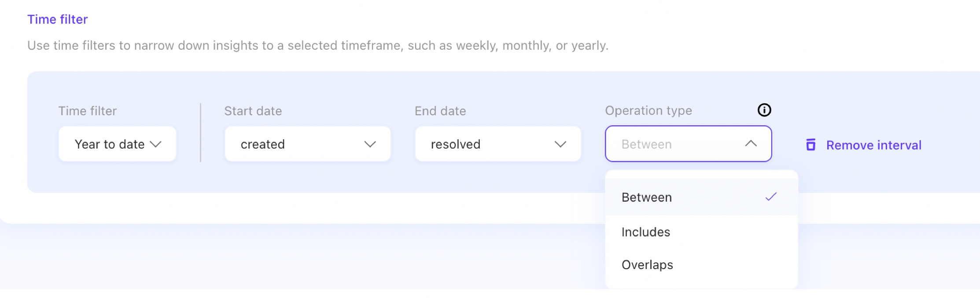Click the Operation type label
This screenshot has width=980, height=298.
point(648,110)
